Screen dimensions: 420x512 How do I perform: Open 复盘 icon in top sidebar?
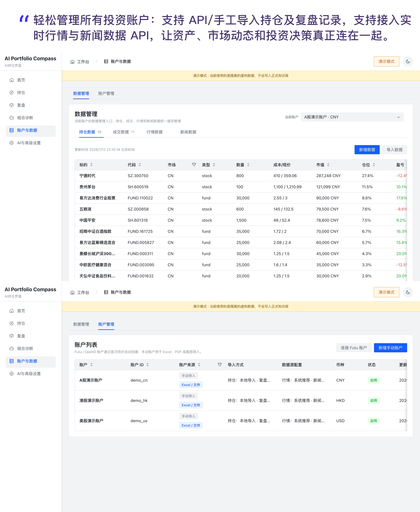point(12,105)
